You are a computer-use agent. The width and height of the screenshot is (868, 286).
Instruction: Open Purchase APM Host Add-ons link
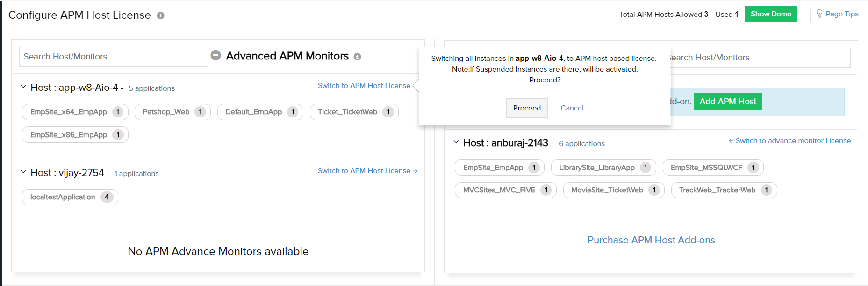651,240
